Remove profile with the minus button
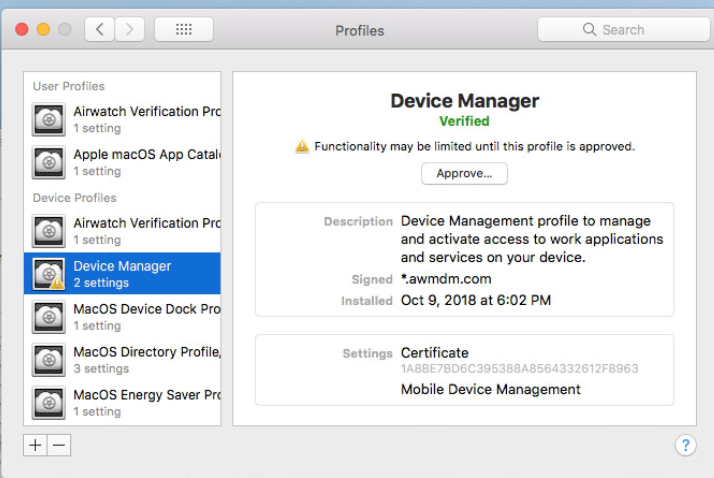This screenshot has height=478, width=714. pos(59,446)
